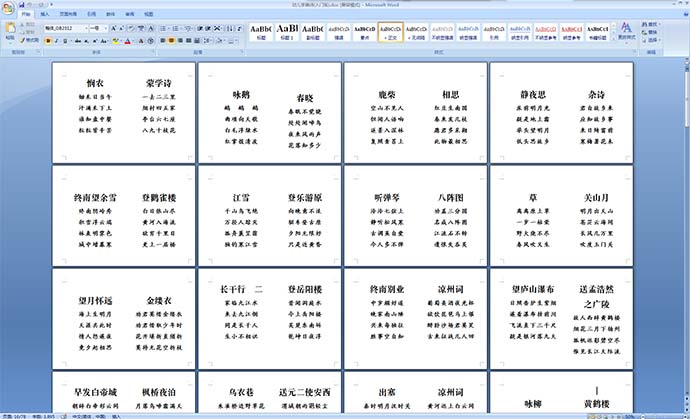Toggle bold formatting B button

[48, 41]
